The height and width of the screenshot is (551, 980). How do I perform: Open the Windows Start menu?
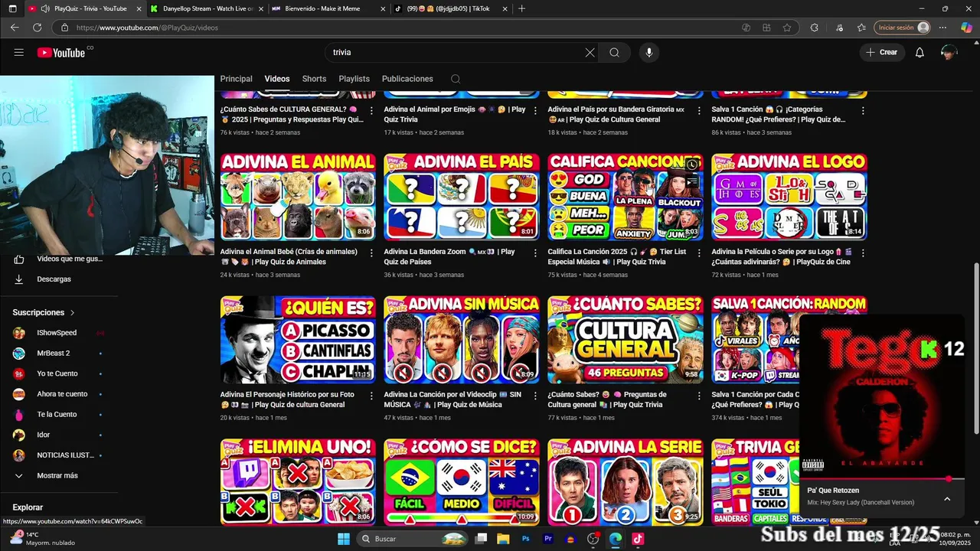[x=344, y=539]
